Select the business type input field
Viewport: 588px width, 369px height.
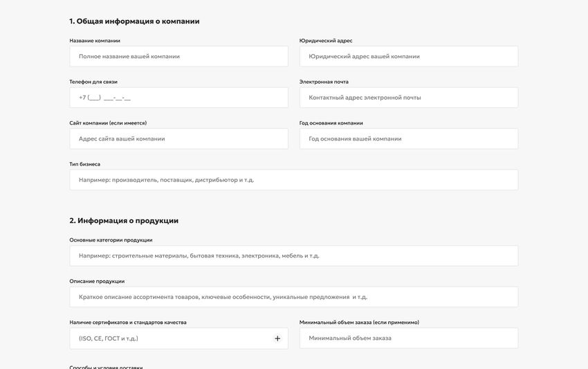pyautogui.click(x=293, y=180)
